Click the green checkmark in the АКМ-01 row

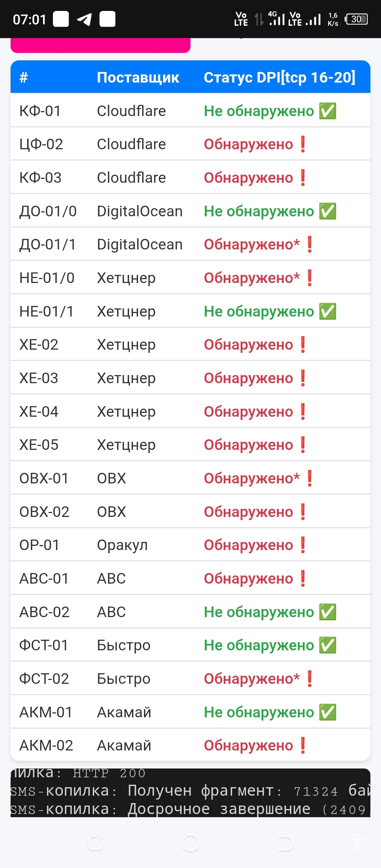pos(328,712)
